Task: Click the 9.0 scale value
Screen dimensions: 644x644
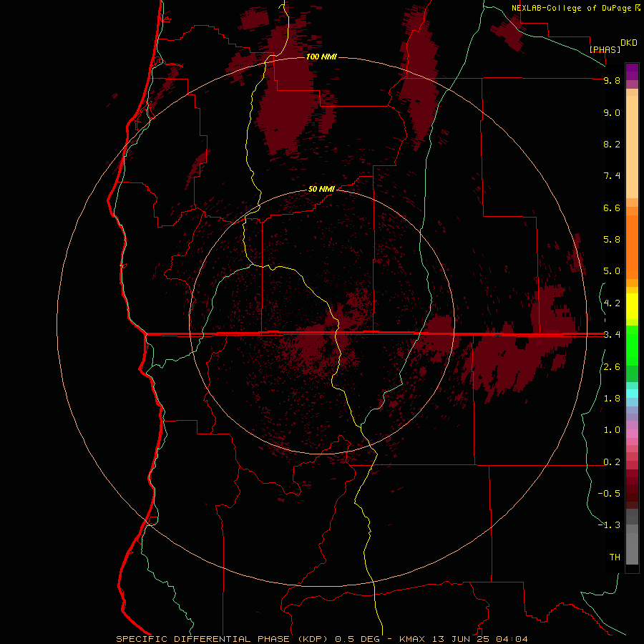Action: (x=612, y=112)
